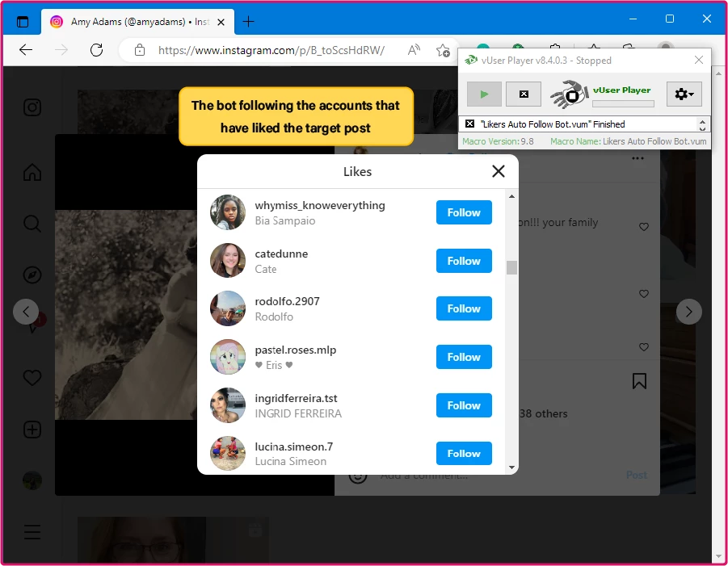Open Notifications heart icon in sidebar
Image resolution: width=728 pixels, height=566 pixels.
[32, 378]
